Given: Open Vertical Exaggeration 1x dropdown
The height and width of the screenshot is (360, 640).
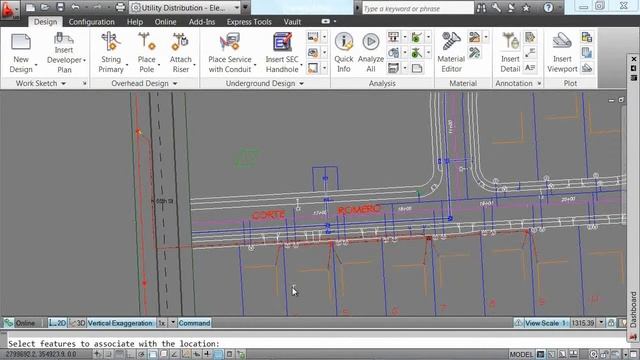Looking at the screenshot, I should (x=173, y=323).
